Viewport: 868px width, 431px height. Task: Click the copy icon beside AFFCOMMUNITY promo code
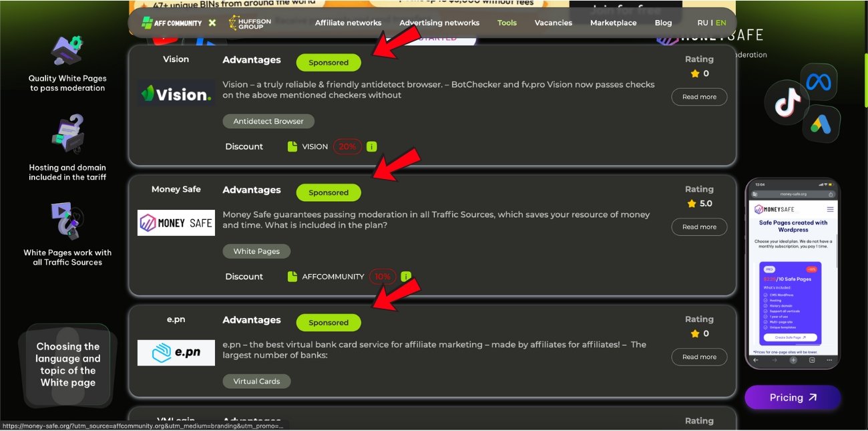[292, 276]
